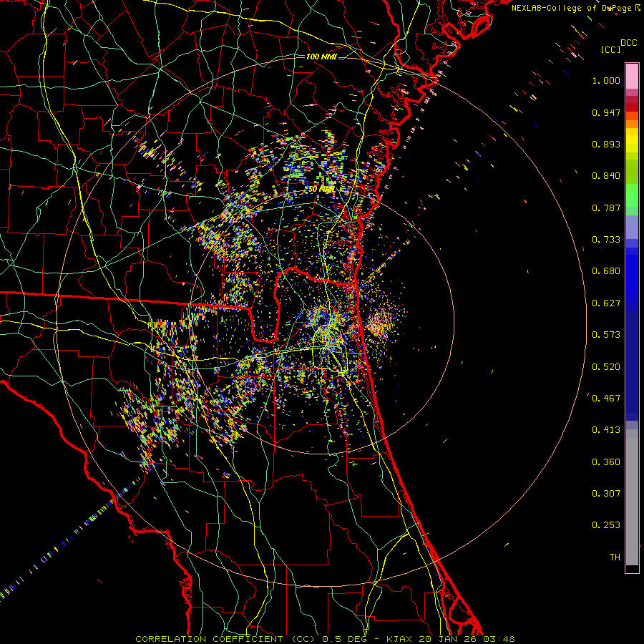Click the 0.733 legend value
The image size is (644, 644).
pyautogui.click(x=606, y=240)
